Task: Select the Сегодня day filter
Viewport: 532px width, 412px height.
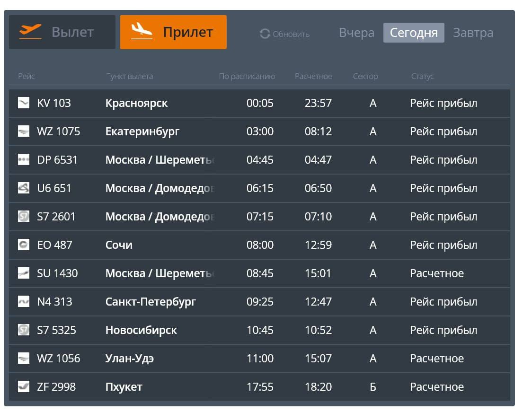Action: 413,33
